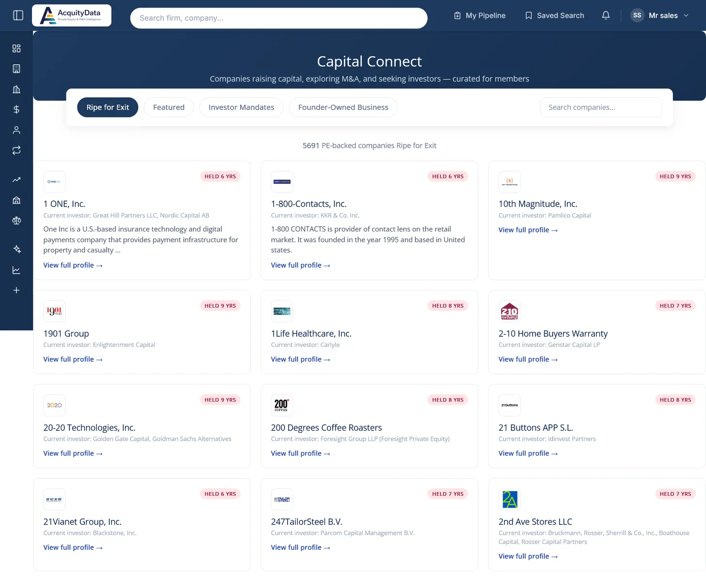The height and width of the screenshot is (588, 706).
Task: Click 'Current investor: KKR & Co. Inc.' text
Action: tap(315, 215)
